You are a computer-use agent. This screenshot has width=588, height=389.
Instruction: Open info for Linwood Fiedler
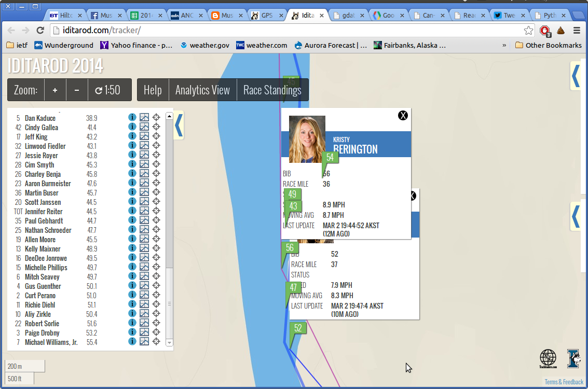pyautogui.click(x=132, y=145)
